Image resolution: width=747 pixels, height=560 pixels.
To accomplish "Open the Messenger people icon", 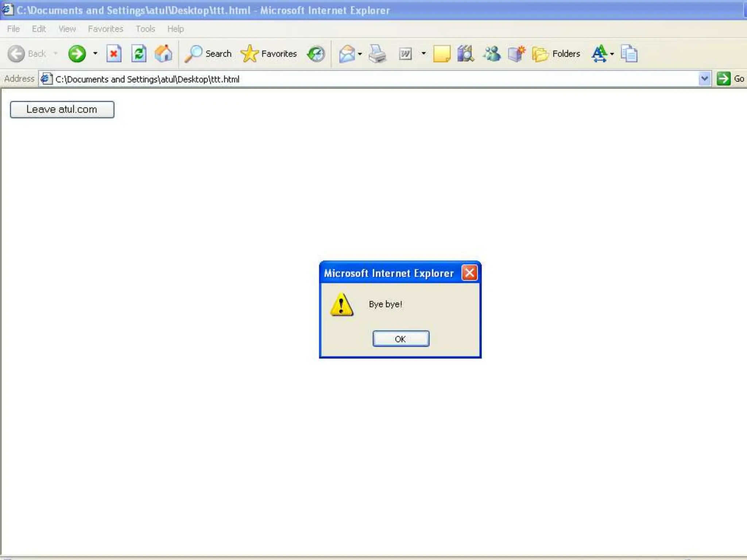I will tap(492, 54).
